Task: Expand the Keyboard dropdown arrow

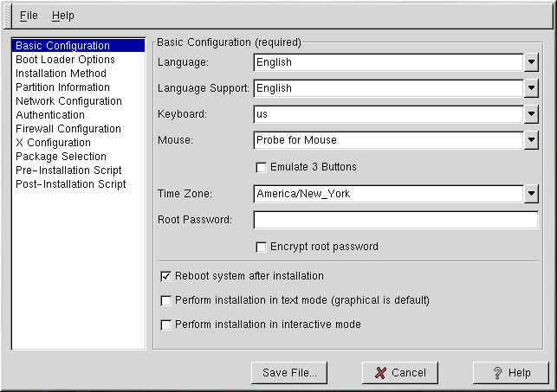Action: coord(531,114)
